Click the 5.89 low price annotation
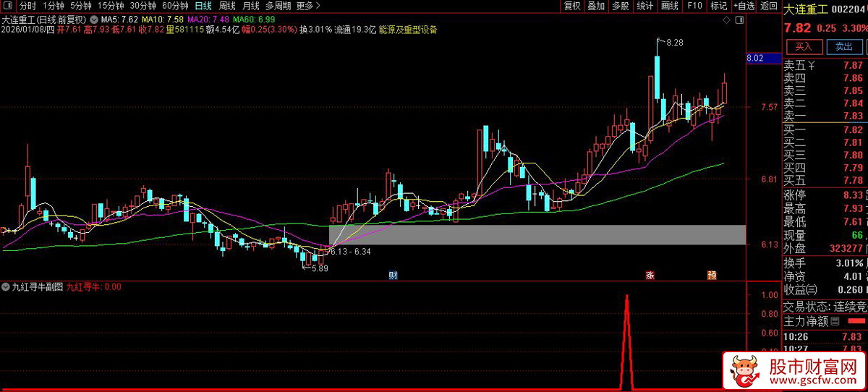 (320, 268)
